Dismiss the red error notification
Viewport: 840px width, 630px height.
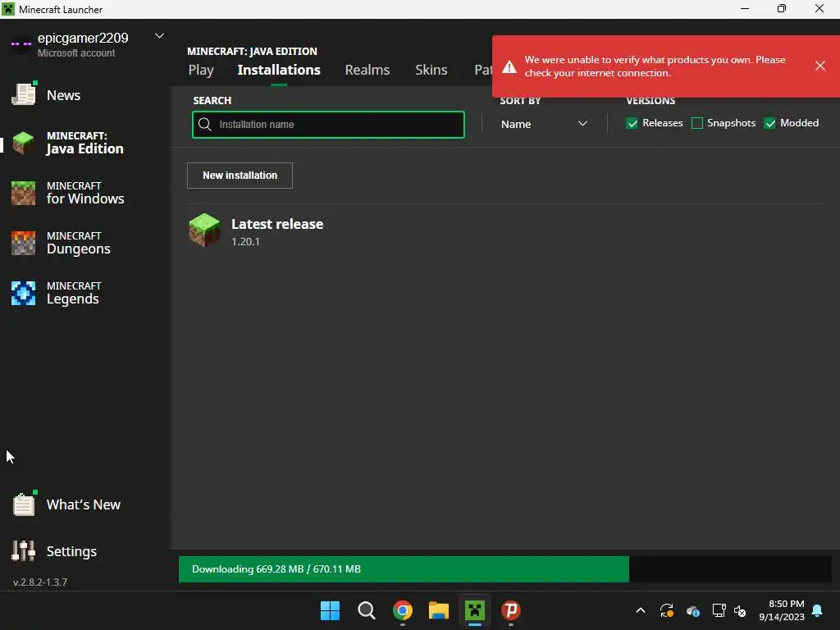click(x=820, y=66)
